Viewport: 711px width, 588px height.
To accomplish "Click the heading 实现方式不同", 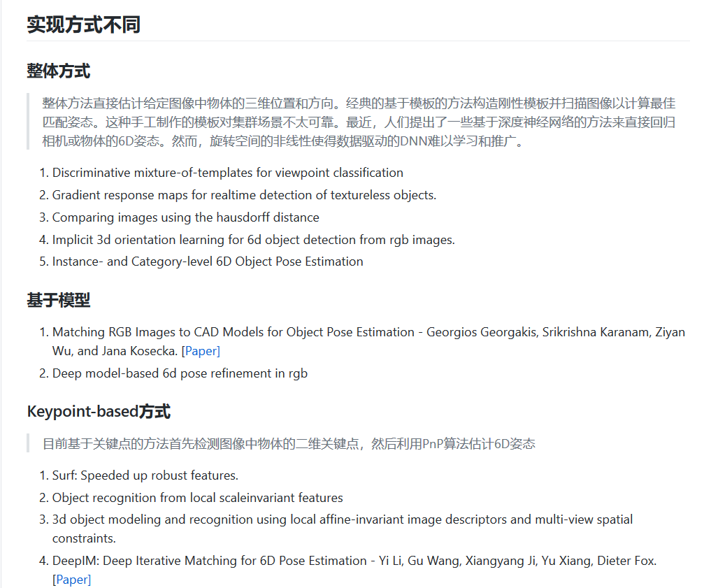I will (83, 24).
